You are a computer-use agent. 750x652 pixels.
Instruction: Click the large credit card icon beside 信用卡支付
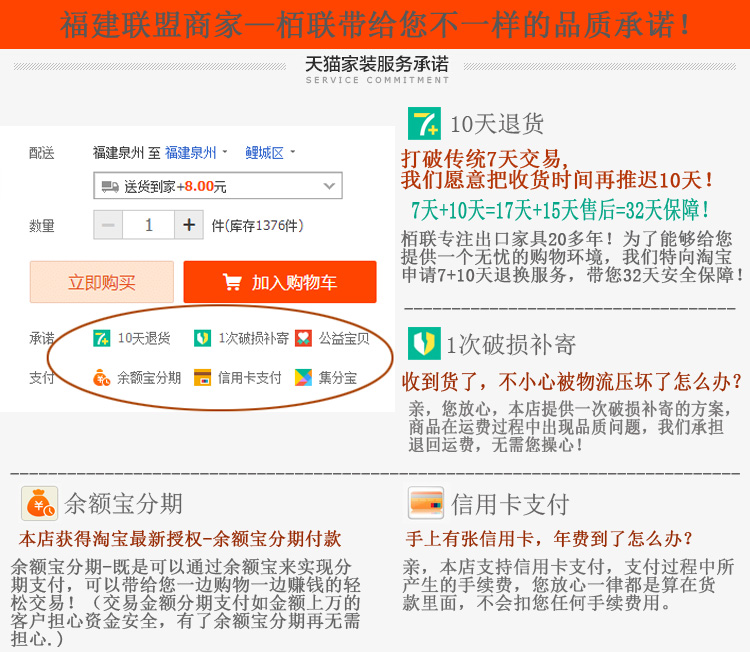(x=427, y=502)
